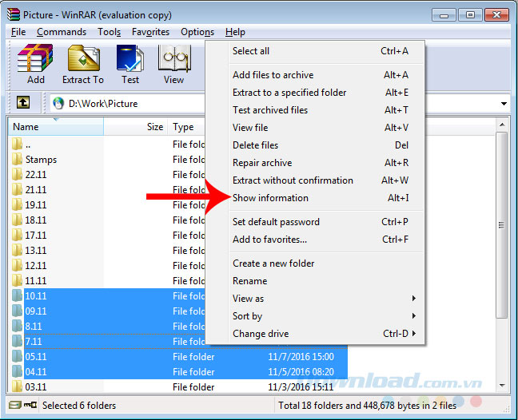Click the Stamps folder icon
This screenshot has width=518, height=420.
pyautogui.click(x=18, y=160)
